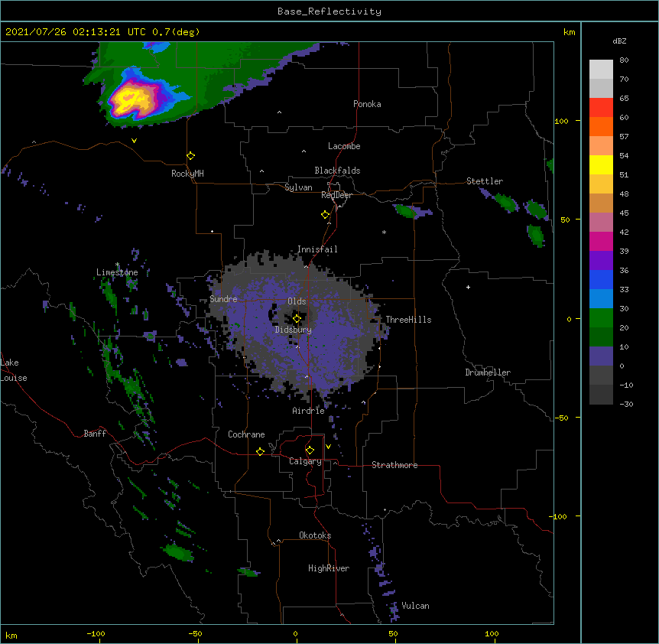Click the Base_Reflectivity title text

329,11
